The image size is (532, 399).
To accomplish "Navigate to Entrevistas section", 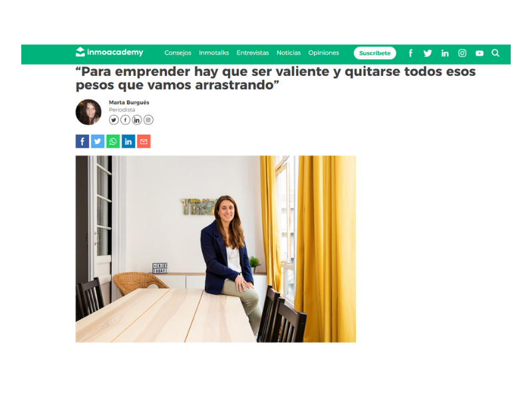I will point(253,53).
